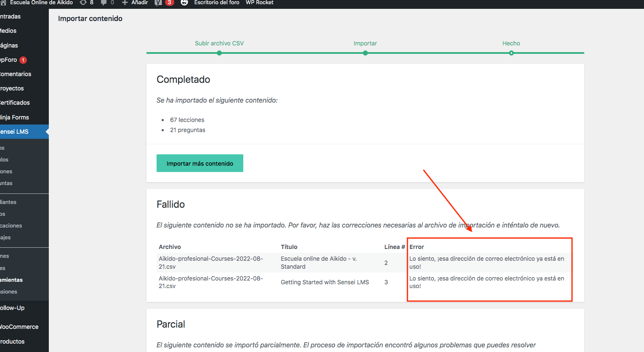Open Entradas in the sidebar
The image size is (644, 352).
pos(11,16)
